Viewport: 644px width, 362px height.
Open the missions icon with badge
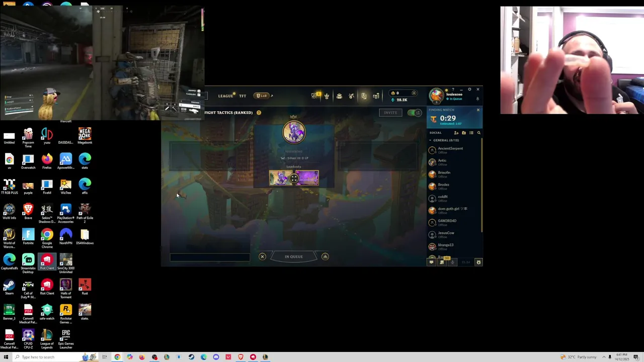pyautogui.click(x=315, y=96)
